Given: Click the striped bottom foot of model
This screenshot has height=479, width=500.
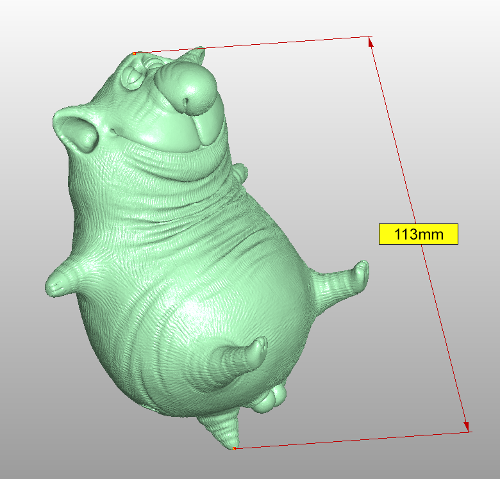Looking at the screenshot, I should [223, 430].
